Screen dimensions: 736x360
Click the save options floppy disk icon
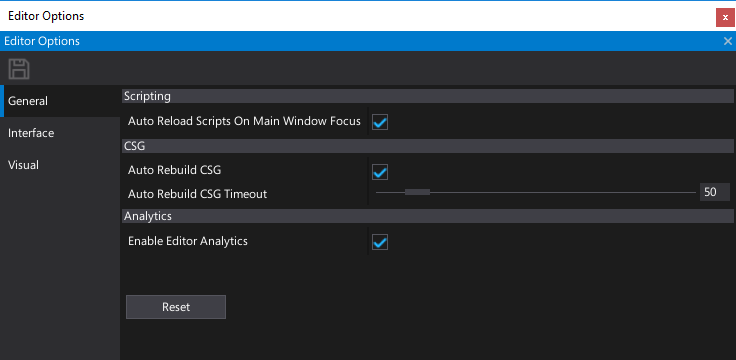19,69
